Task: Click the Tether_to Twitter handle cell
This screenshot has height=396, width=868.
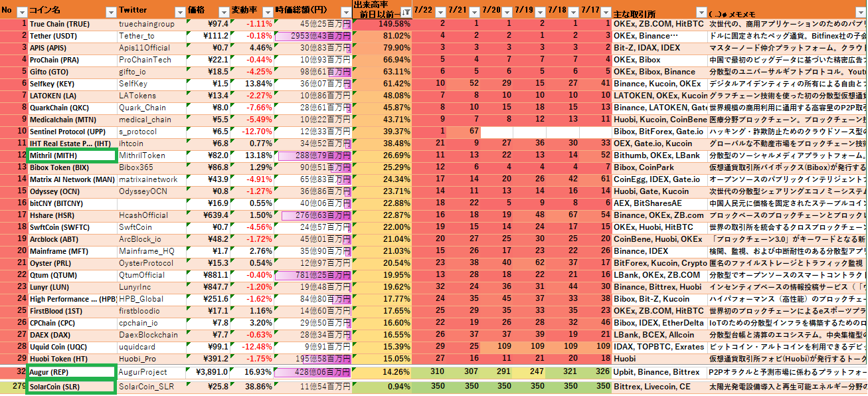Action: (151, 36)
